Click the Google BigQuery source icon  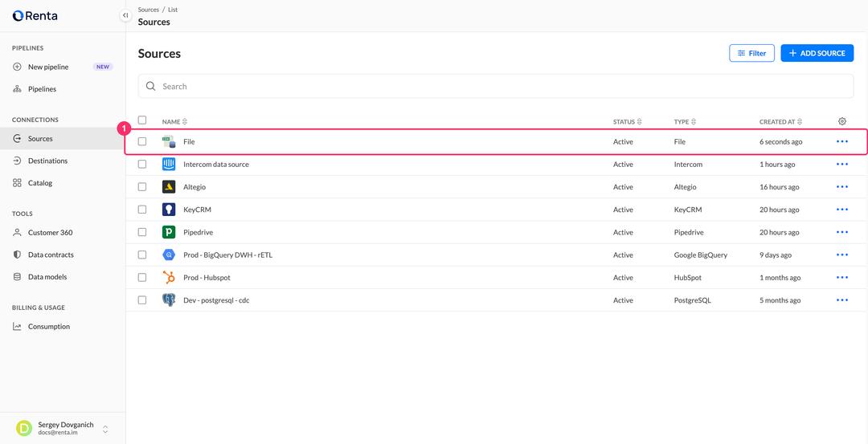[169, 255]
